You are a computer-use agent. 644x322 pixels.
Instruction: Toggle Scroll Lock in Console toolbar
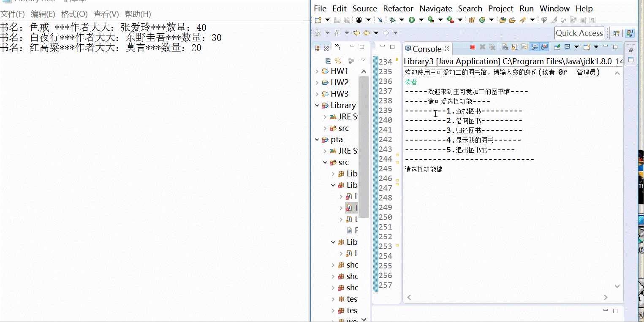point(515,47)
